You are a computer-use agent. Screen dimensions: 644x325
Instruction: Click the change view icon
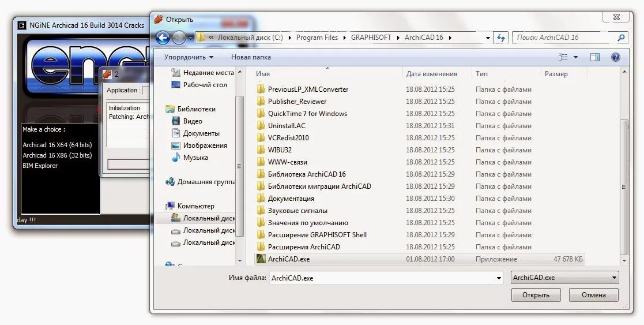tap(563, 57)
